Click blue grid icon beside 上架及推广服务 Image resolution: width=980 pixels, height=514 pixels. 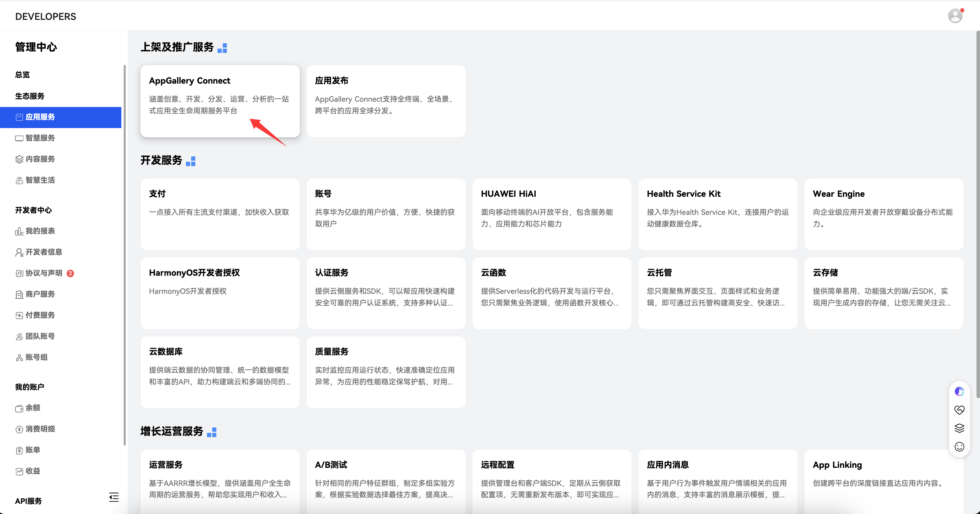[x=222, y=48]
